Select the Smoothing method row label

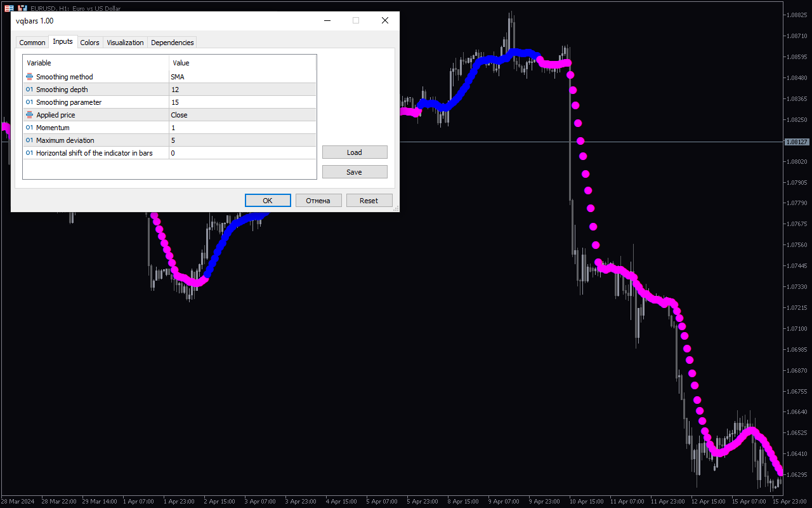[65, 77]
